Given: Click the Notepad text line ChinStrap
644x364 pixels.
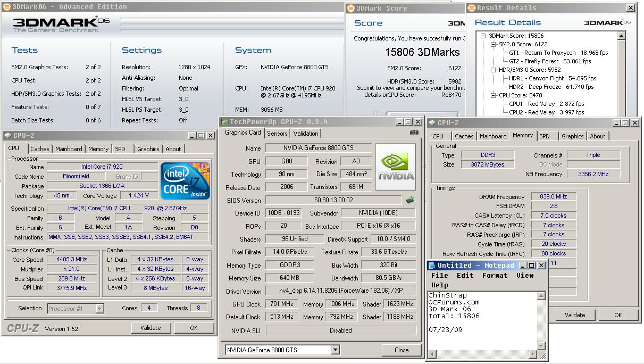Looking at the screenshot, I should pos(447,295).
